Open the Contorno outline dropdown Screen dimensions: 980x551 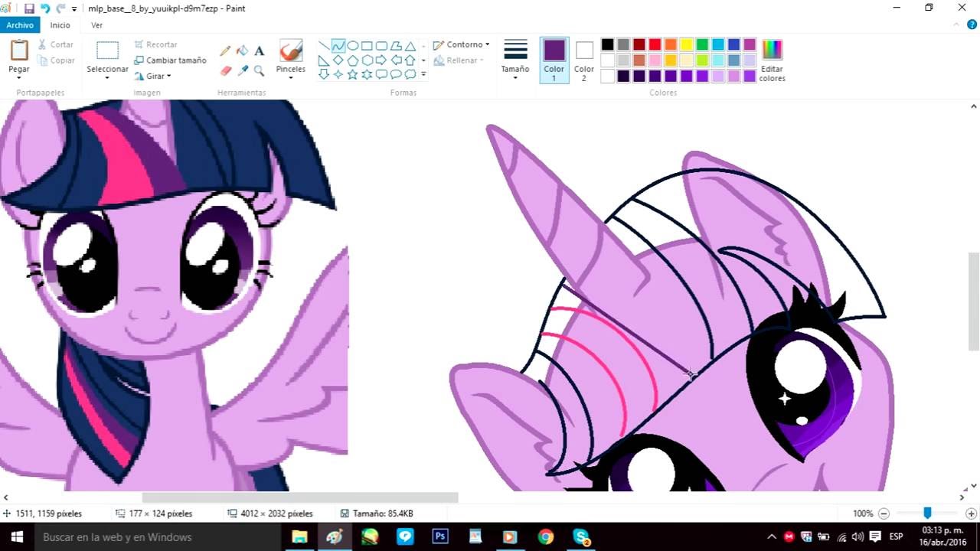coord(461,44)
